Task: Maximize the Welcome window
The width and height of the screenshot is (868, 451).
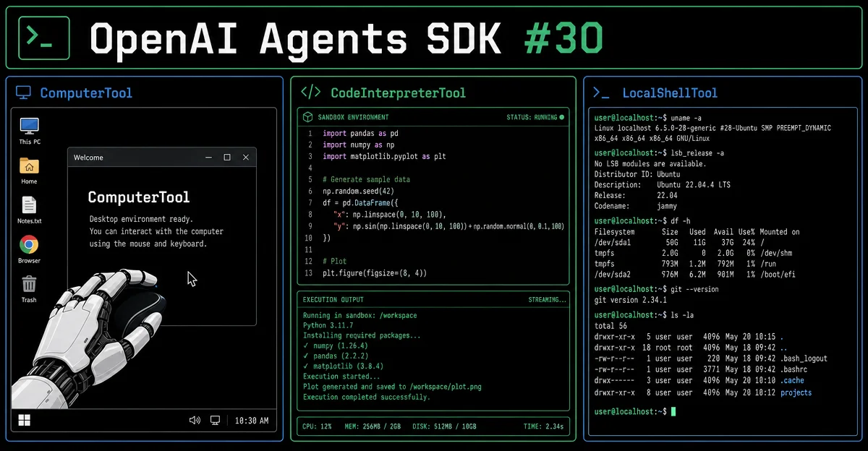Action: click(x=227, y=157)
